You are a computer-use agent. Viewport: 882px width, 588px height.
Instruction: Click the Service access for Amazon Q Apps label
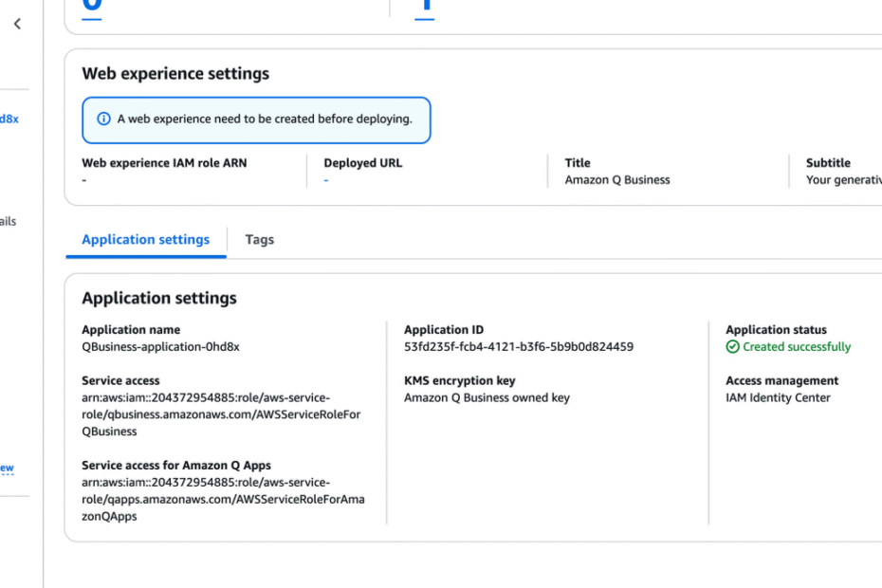pyautogui.click(x=176, y=466)
